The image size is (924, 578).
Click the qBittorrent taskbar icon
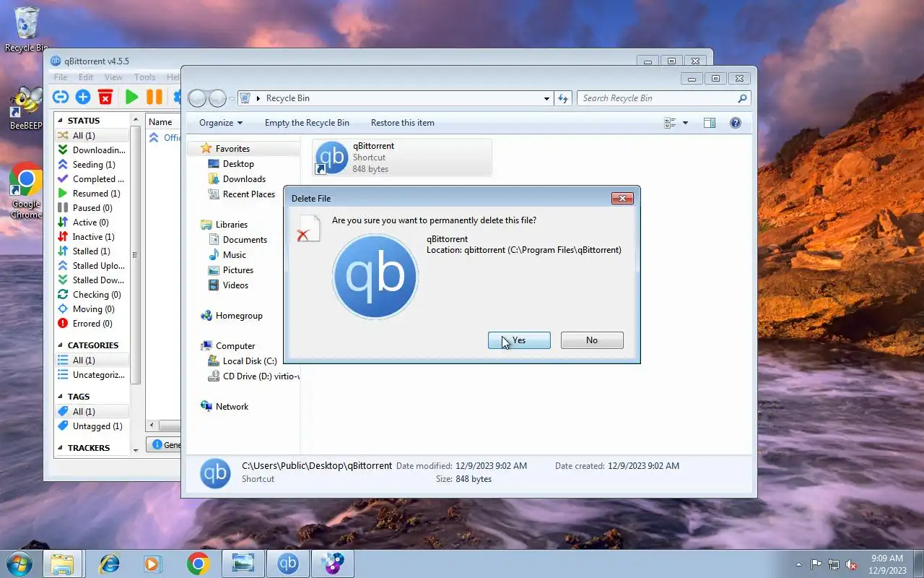pyautogui.click(x=288, y=564)
